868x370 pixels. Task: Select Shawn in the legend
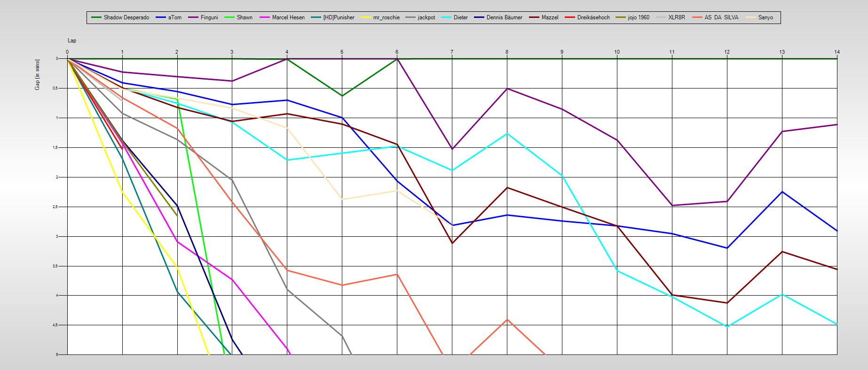(x=245, y=17)
